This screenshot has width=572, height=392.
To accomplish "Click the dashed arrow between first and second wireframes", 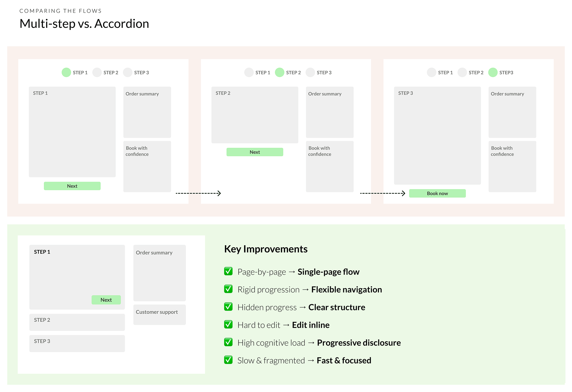I will (198, 193).
